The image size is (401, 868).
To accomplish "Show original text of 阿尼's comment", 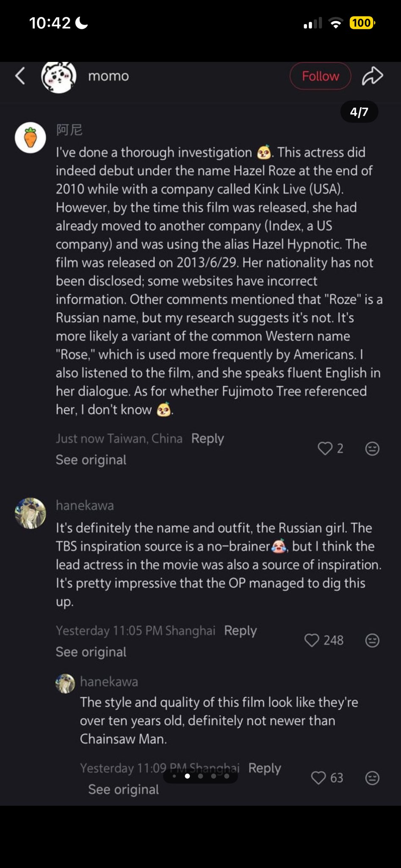I will [x=91, y=460].
